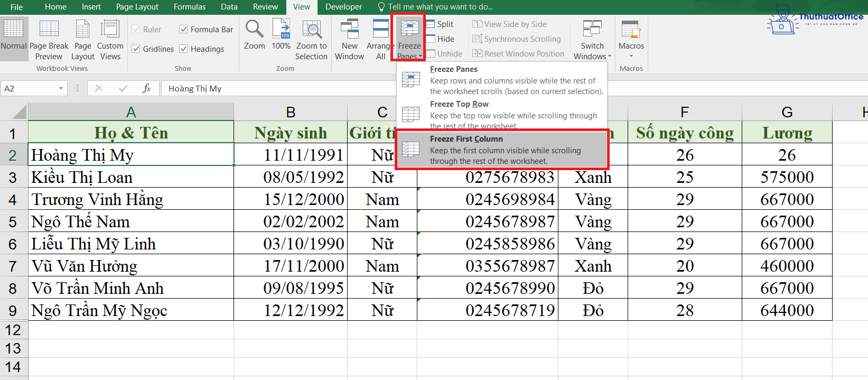Choose Freeze First Column option
The height and width of the screenshot is (380, 868).
(x=501, y=150)
